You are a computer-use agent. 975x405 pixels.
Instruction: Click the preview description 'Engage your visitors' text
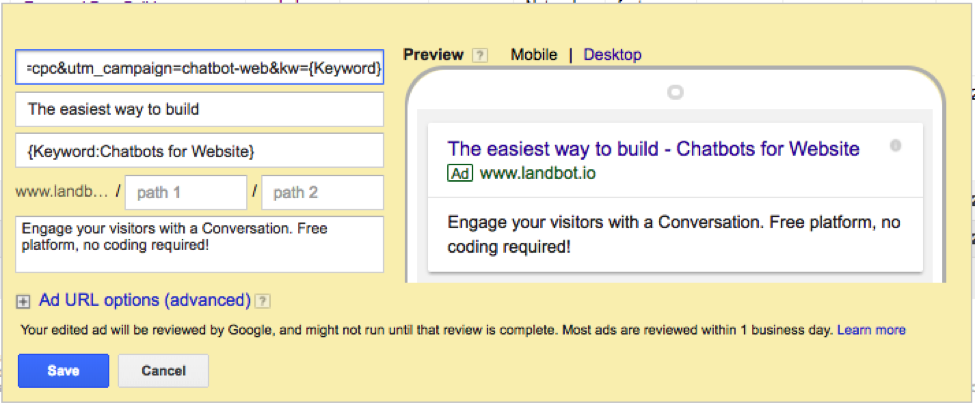tap(674, 235)
